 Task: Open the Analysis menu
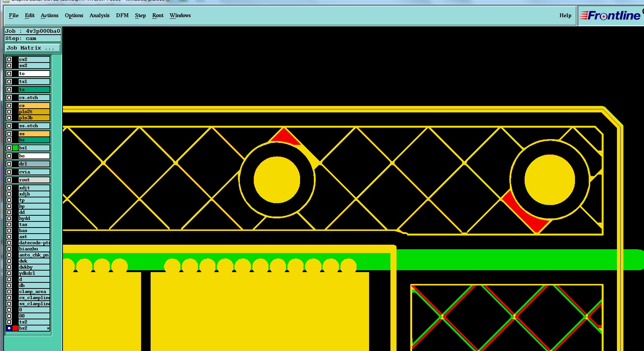coord(100,16)
